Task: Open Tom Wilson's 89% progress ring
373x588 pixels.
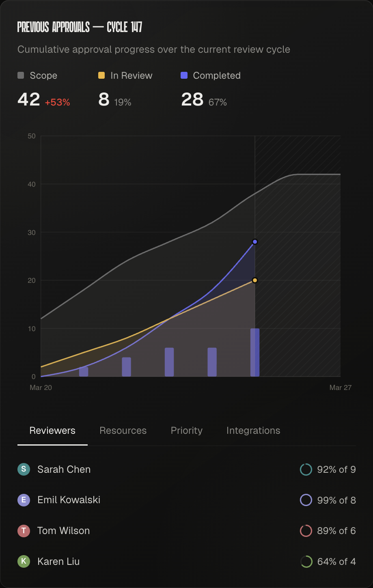Action: (x=306, y=531)
